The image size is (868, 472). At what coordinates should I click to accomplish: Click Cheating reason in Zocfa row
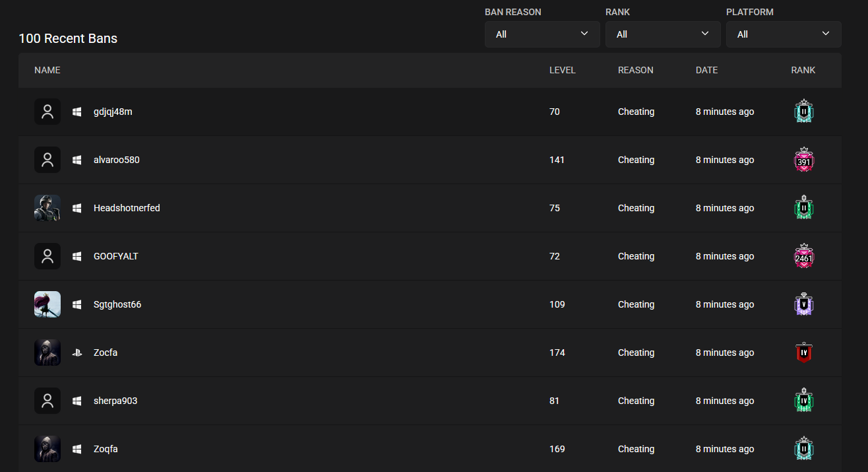[x=636, y=353]
